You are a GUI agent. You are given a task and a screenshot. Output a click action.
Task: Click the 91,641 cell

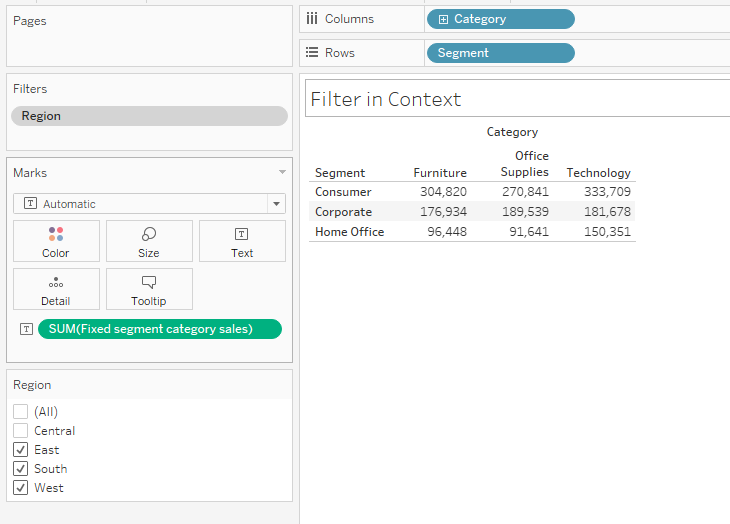[x=529, y=232]
